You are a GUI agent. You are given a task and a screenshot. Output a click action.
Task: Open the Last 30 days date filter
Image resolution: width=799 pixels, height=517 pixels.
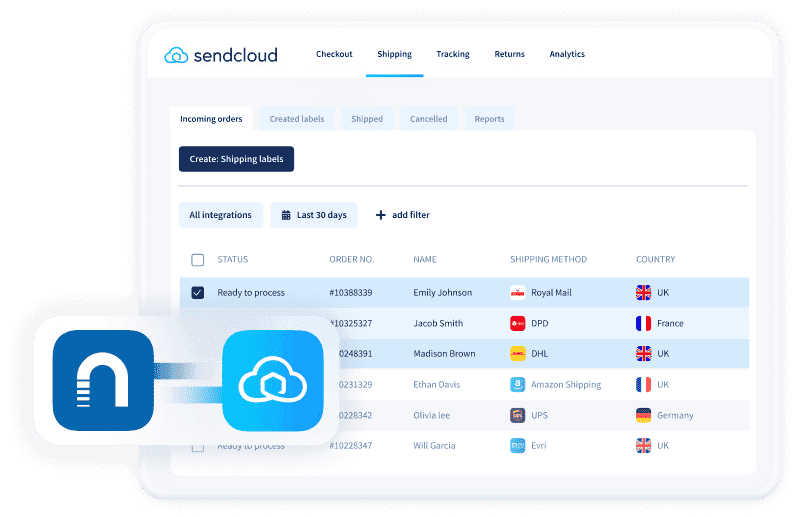pyautogui.click(x=314, y=215)
